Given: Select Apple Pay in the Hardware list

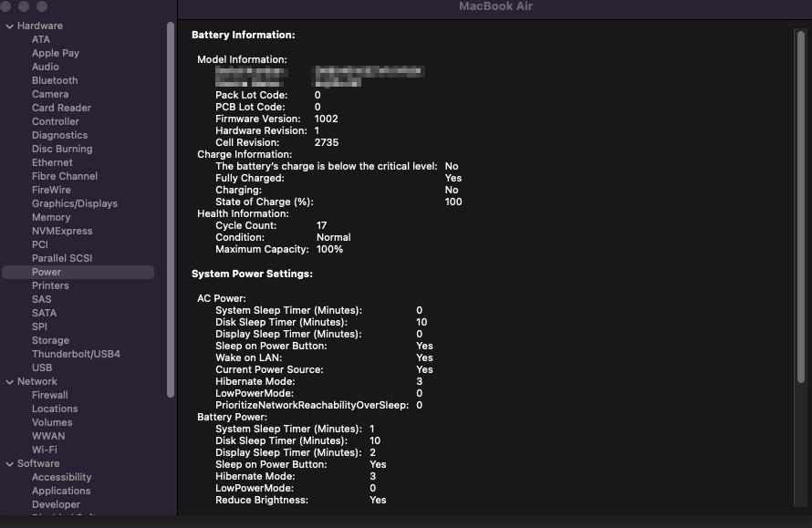Looking at the screenshot, I should click(56, 53).
